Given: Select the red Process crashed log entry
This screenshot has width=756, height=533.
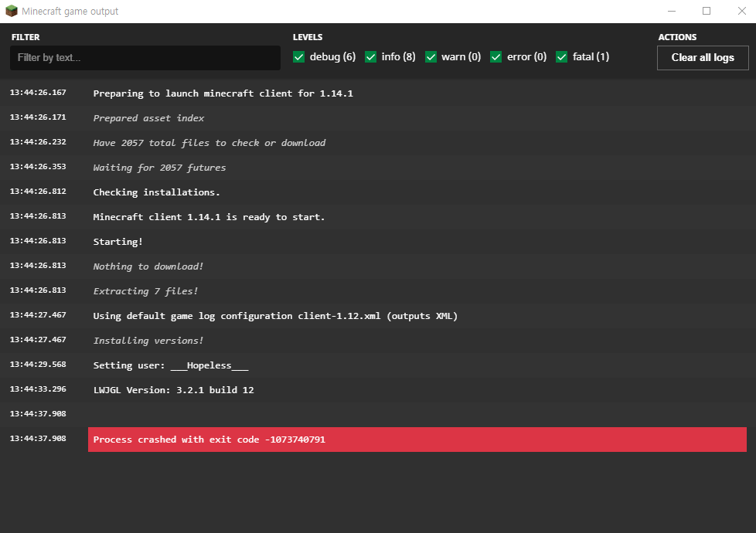Looking at the screenshot, I should point(417,440).
